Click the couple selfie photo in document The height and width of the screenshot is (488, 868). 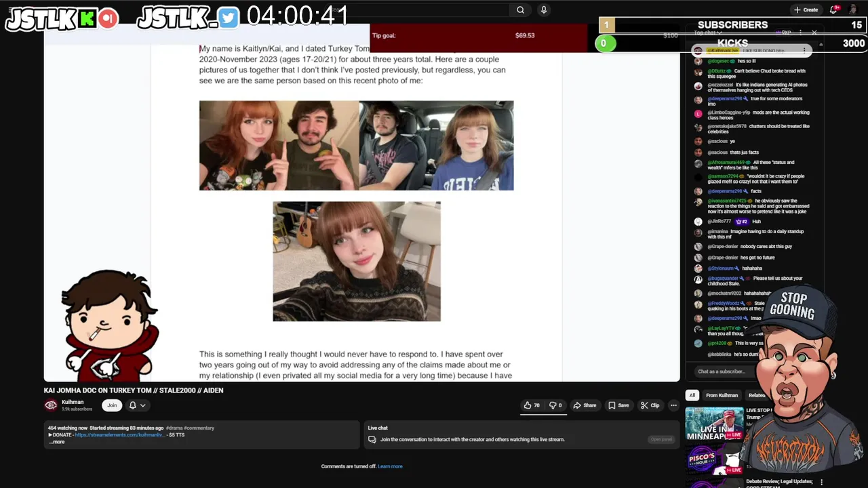coord(279,146)
